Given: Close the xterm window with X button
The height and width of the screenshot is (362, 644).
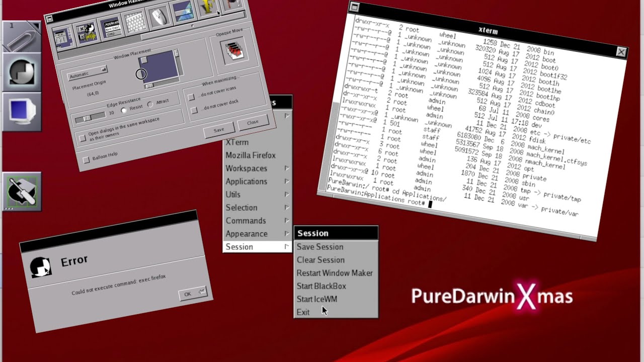Looking at the screenshot, I should pyautogui.click(x=621, y=52).
